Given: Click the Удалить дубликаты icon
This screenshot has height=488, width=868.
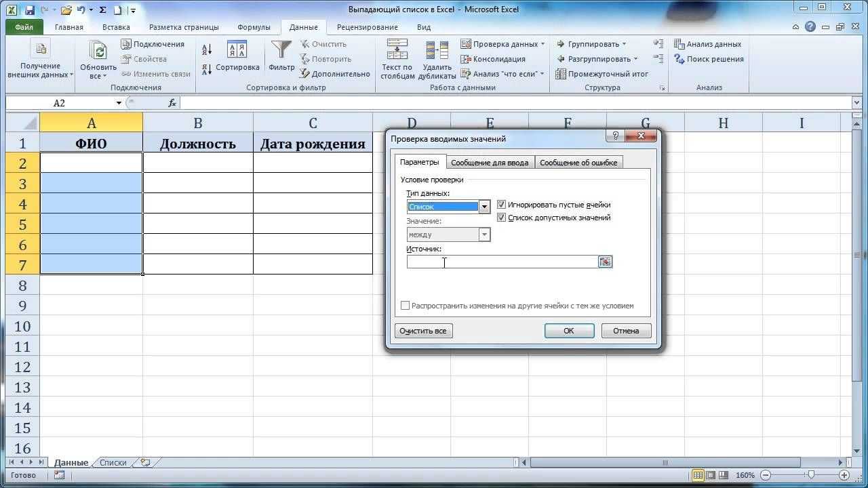Looking at the screenshot, I should click(x=437, y=50).
